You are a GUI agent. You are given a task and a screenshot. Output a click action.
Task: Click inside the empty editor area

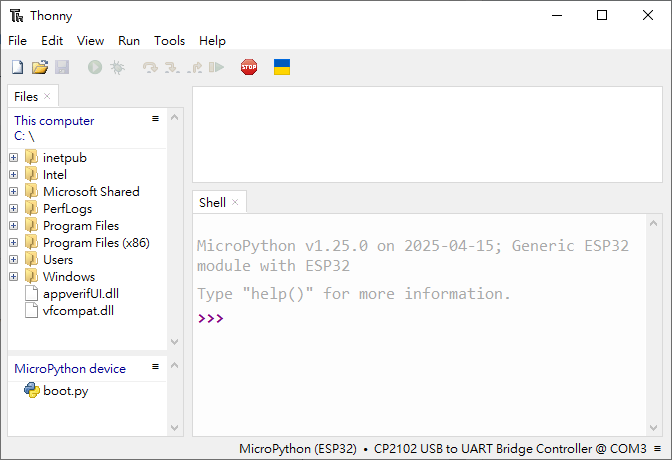[x=427, y=134]
